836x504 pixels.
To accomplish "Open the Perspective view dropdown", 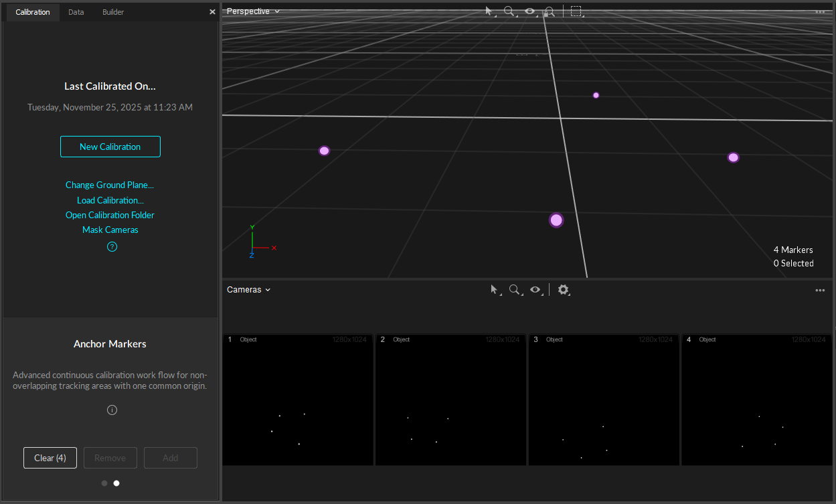I will (252, 11).
